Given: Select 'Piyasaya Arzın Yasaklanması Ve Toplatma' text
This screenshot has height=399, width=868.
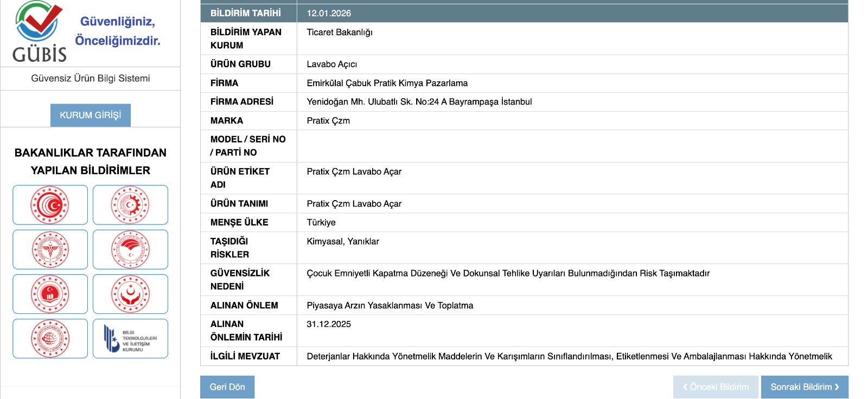Looking at the screenshot, I should click(390, 305).
